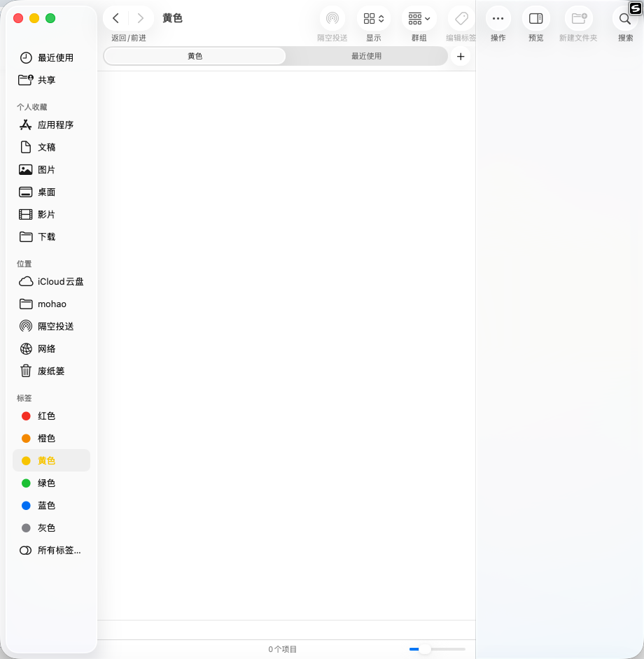This screenshot has height=659, width=644.
Task: Click the 新建文件夹 toolbar icon
Action: click(x=579, y=18)
